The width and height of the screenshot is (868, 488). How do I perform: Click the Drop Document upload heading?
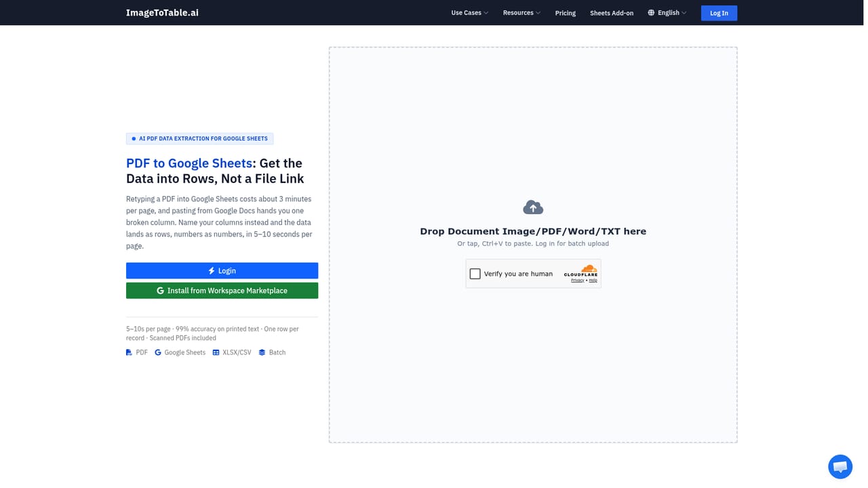coord(533,231)
